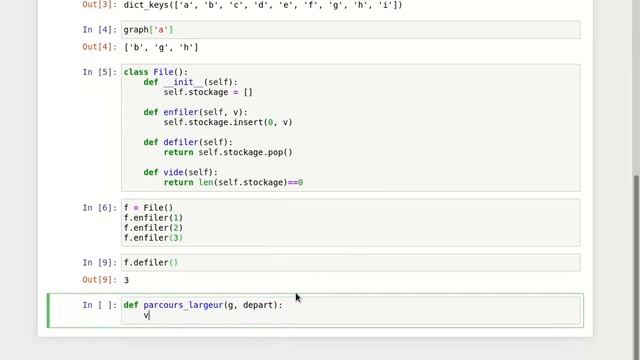
Task: Click the f.defiler() code cell In [9]
Action: click(x=350, y=262)
